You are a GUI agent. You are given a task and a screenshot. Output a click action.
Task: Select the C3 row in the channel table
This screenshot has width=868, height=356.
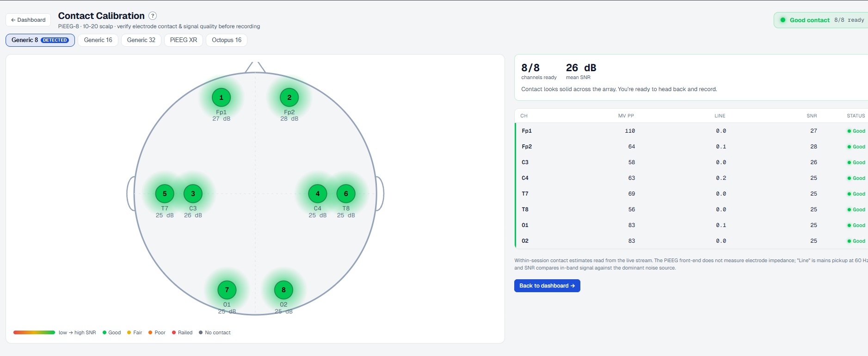tap(691, 162)
